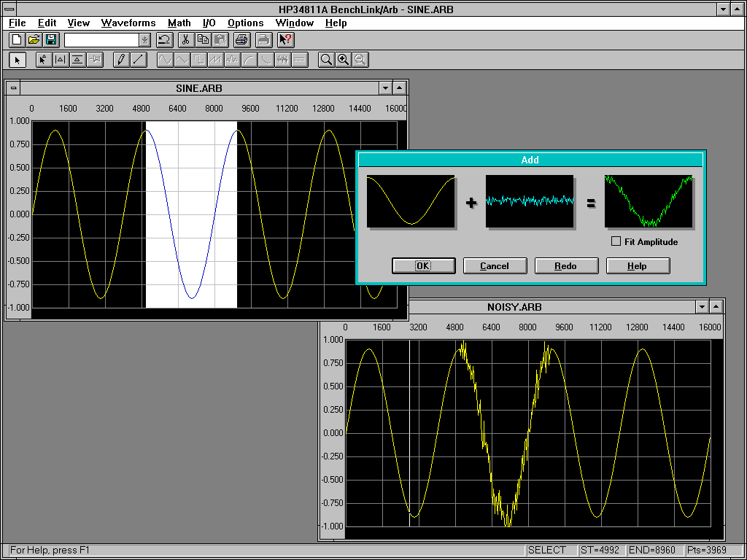747x560 pixels.
Task: Enable the Fit Amplitude checkbox
Action: pos(616,241)
